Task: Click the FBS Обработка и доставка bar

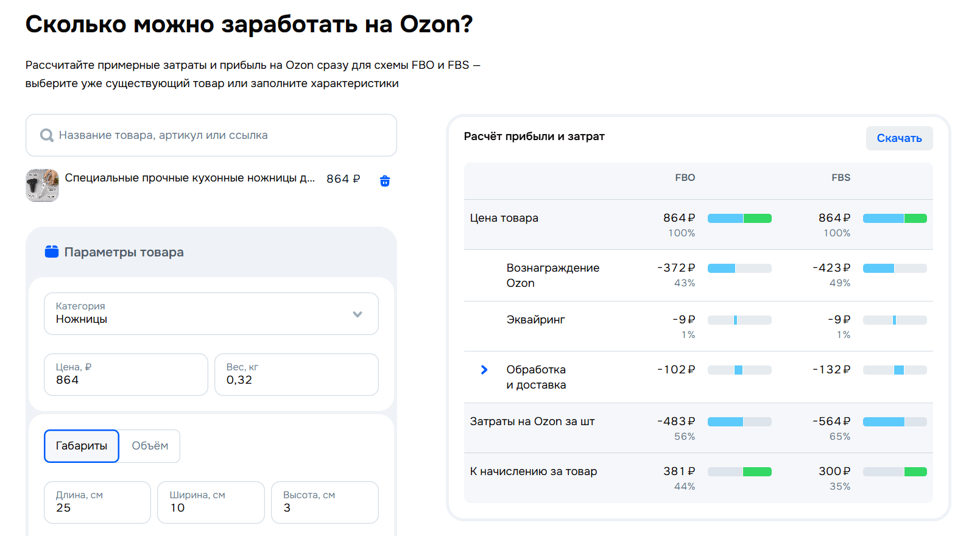Action: [x=895, y=370]
